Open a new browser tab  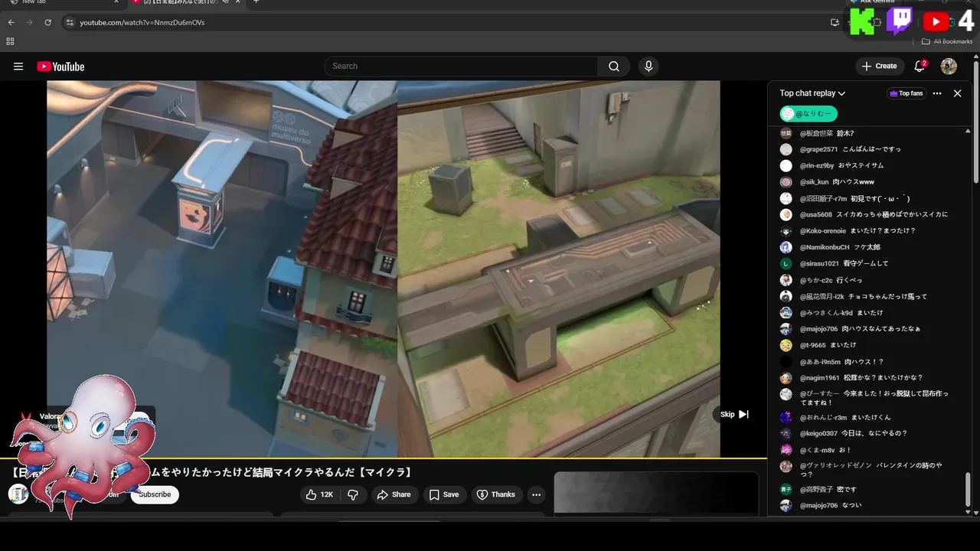tap(256, 2)
